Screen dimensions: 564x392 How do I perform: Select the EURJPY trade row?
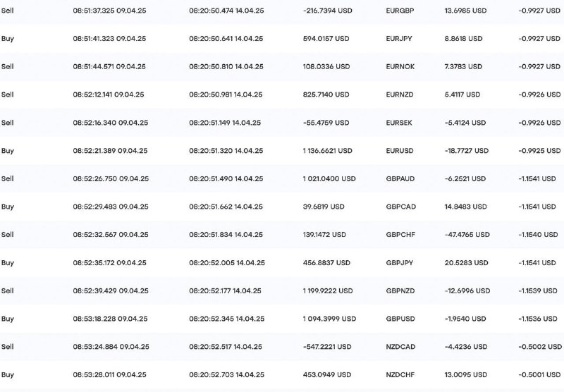[282, 39]
